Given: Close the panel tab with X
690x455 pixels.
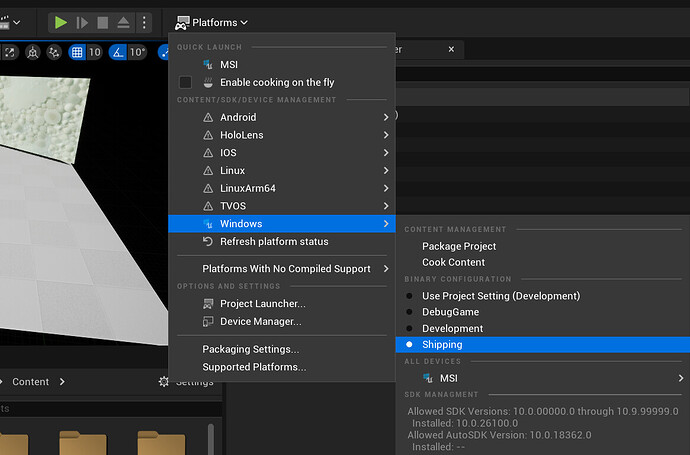Looking at the screenshot, I should (x=451, y=49).
